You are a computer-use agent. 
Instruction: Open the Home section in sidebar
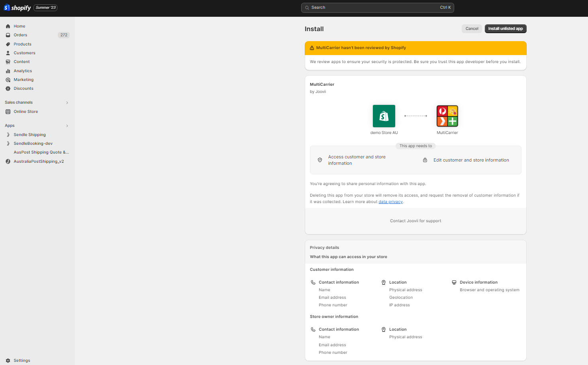(x=19, y=26)
